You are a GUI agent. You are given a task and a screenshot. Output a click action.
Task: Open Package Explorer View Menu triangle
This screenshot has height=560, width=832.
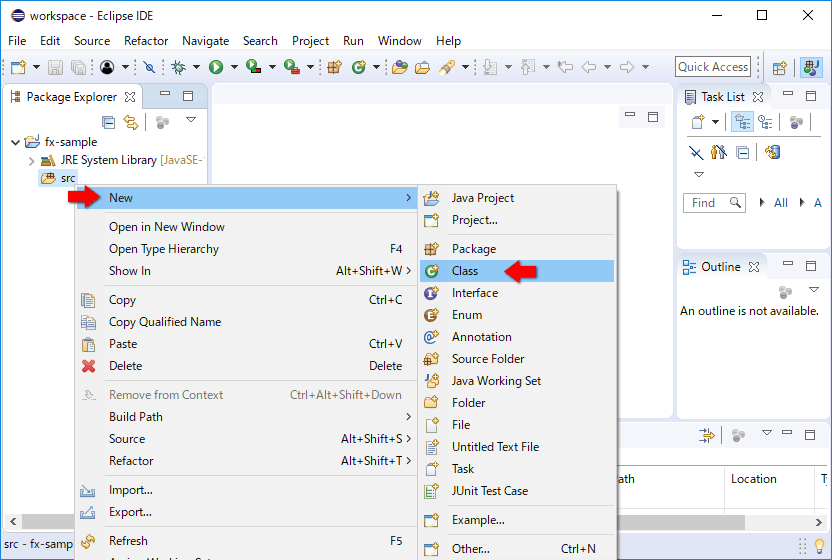191,120
